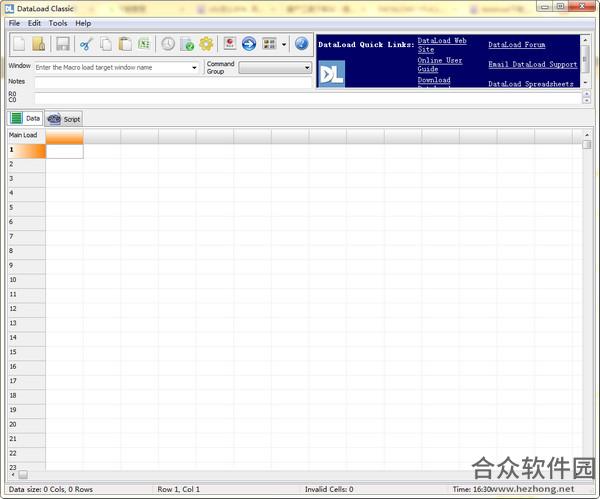Save the load with the floppy icon
The width and height of the screenshot is (600, 499).
[62, 44]
